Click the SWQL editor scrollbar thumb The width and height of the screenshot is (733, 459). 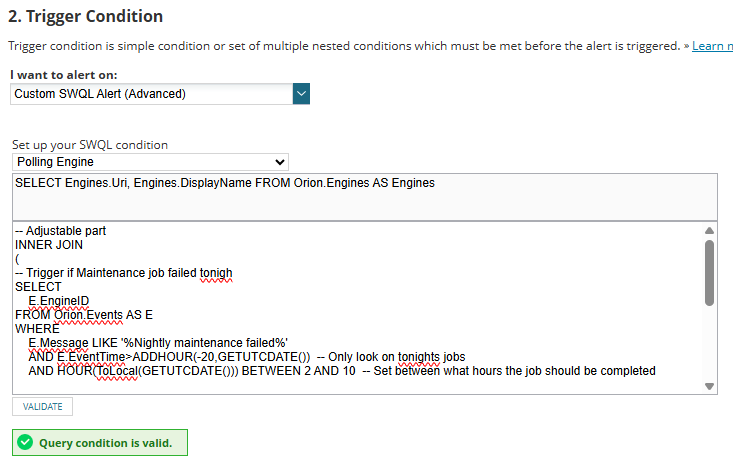pos(709,273)
